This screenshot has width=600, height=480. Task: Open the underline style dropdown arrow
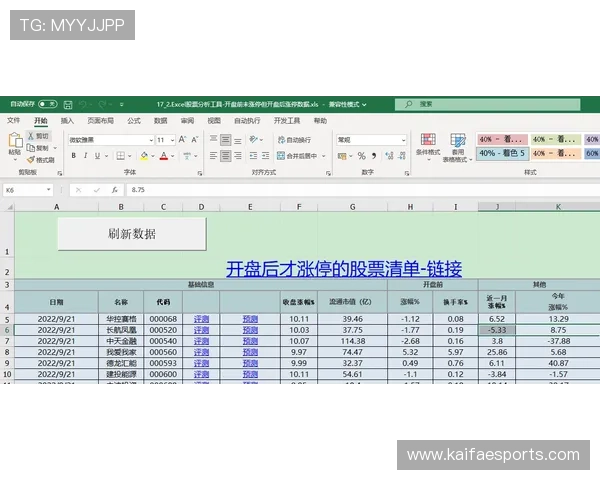(106, 156)
